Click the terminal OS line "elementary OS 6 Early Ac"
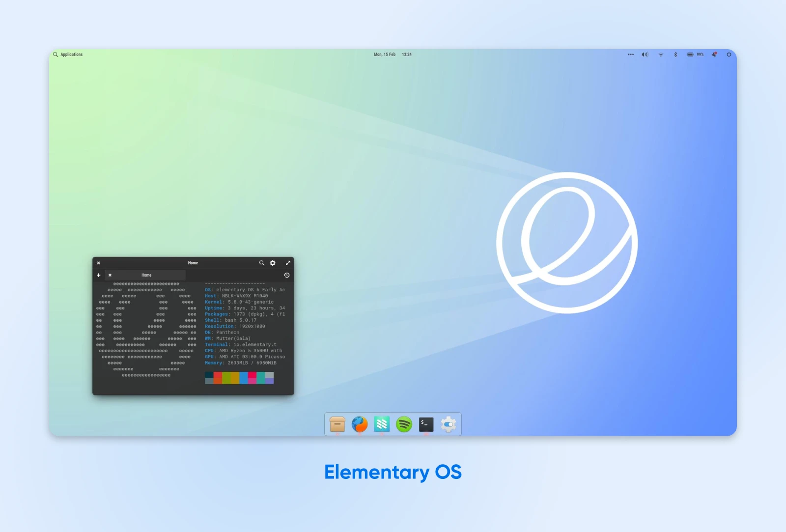The width and height of the screenshot is (786, 532). tap(245, 290)
